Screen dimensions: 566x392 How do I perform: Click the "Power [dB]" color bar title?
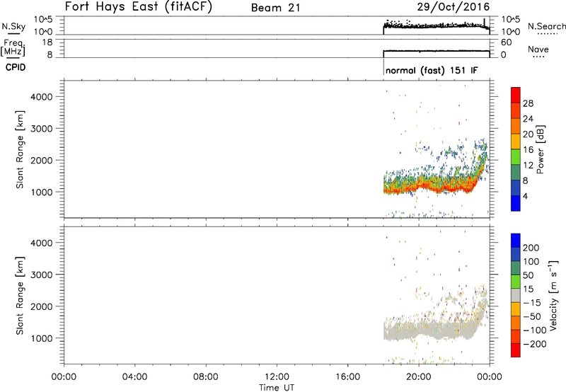(540, 149)
